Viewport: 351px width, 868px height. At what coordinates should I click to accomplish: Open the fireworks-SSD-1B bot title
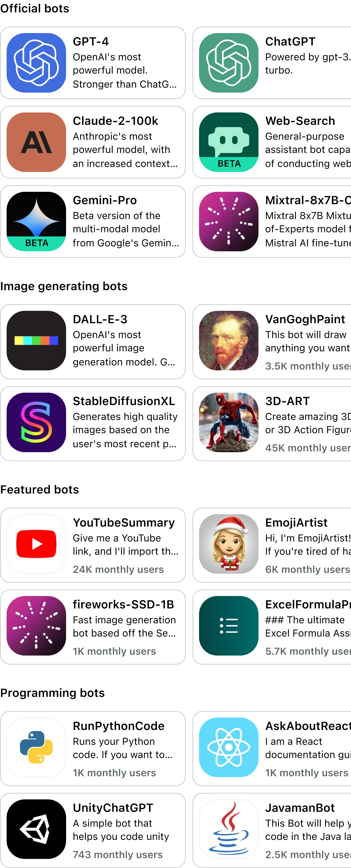click(x=123, y=604)
